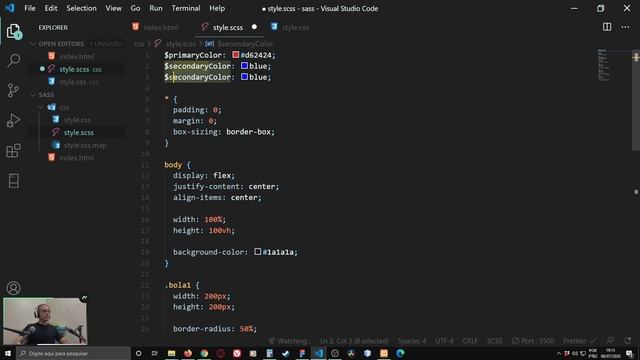Image resolution: width=640 pixels, height=360 pixels.
Task: Open the More Actions ellipsis menu
Action: click(x=625, y=27)
